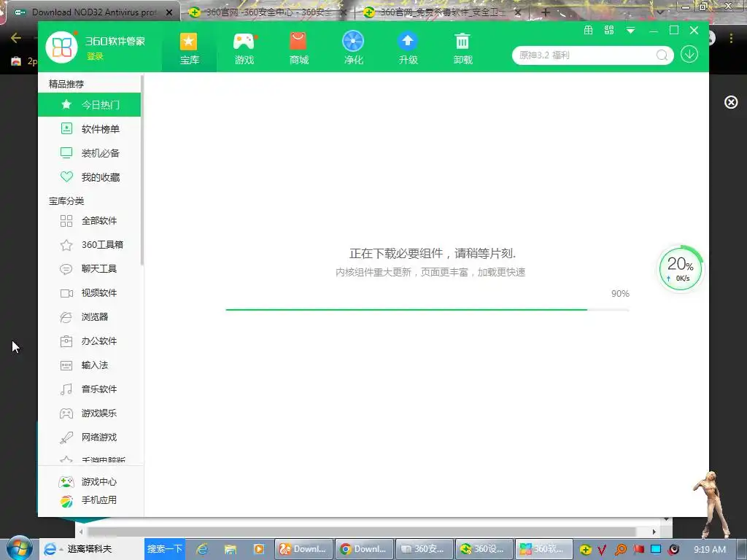The width and height of the screenshot is (747, 560).
Task: Open Internet Explorer pinned taskbar icon
Action: click(x=203, y=549)
